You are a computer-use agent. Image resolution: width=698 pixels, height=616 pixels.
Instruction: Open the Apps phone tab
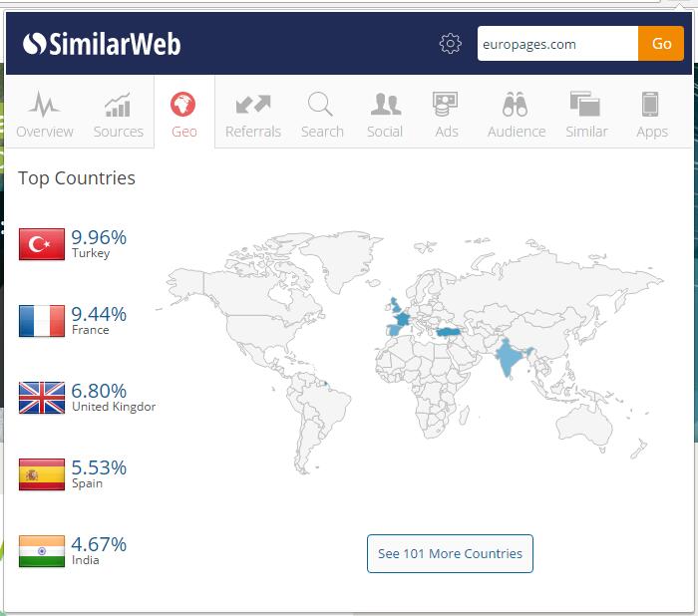(651, 115)
